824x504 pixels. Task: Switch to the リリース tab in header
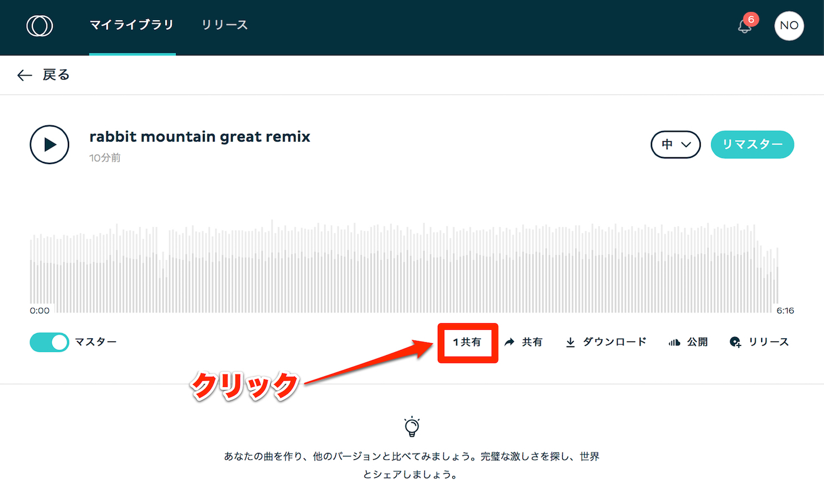coord(225,25)
